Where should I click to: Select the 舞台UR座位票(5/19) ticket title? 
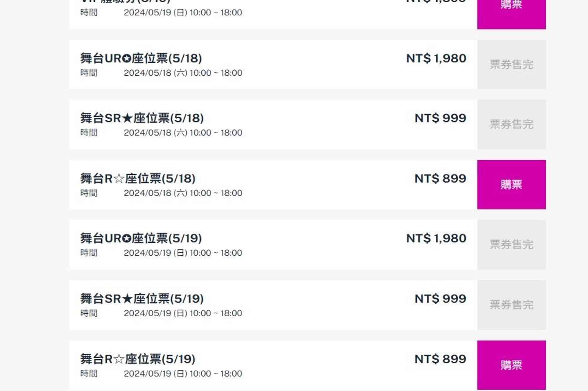tap(141, 238)
